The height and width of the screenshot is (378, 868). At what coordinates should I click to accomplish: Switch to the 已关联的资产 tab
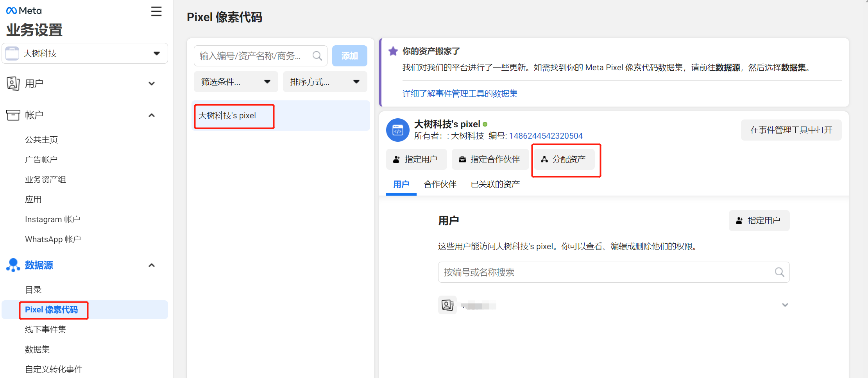tap(495, 184)
